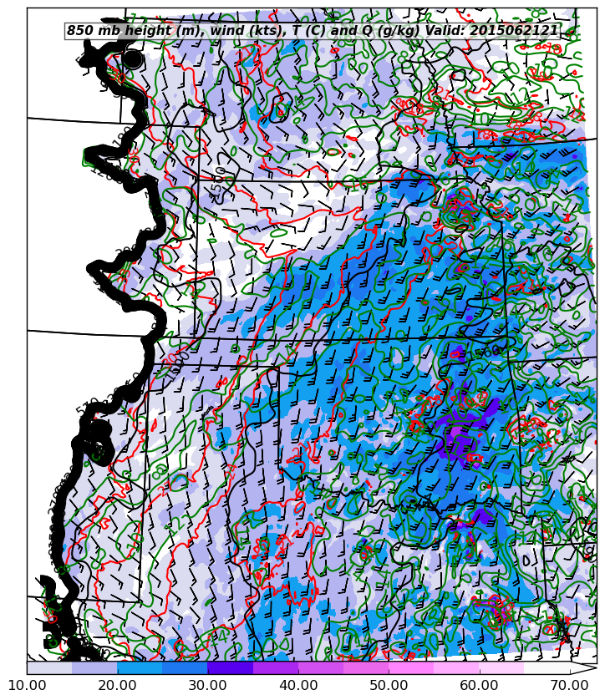Click the plot title text at top
The height and width of the screenshot is (700, 605).
click(312, 31)
